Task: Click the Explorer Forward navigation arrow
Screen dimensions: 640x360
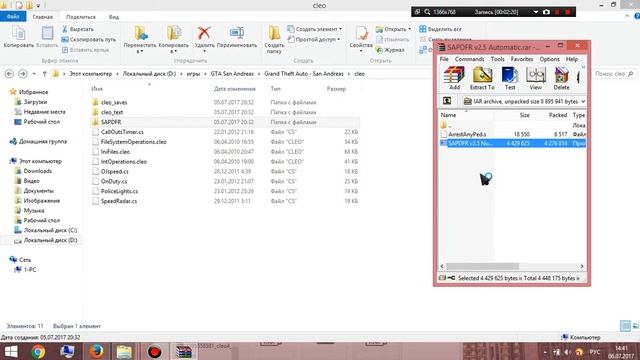Action: pyautogui.click(x=22, y=74)
